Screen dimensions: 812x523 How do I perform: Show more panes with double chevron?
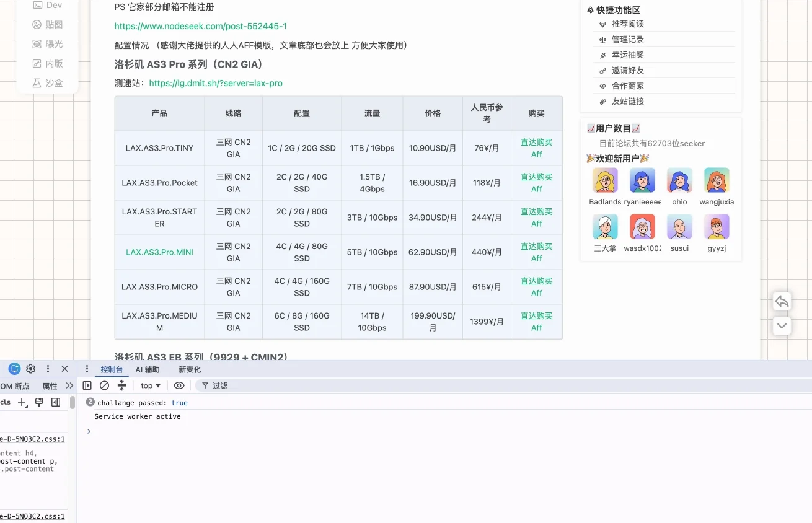tap(69, 385)
